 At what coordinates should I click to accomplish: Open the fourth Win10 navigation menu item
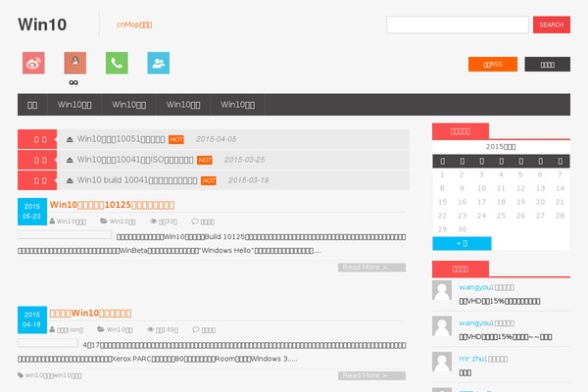pos(183,105)
